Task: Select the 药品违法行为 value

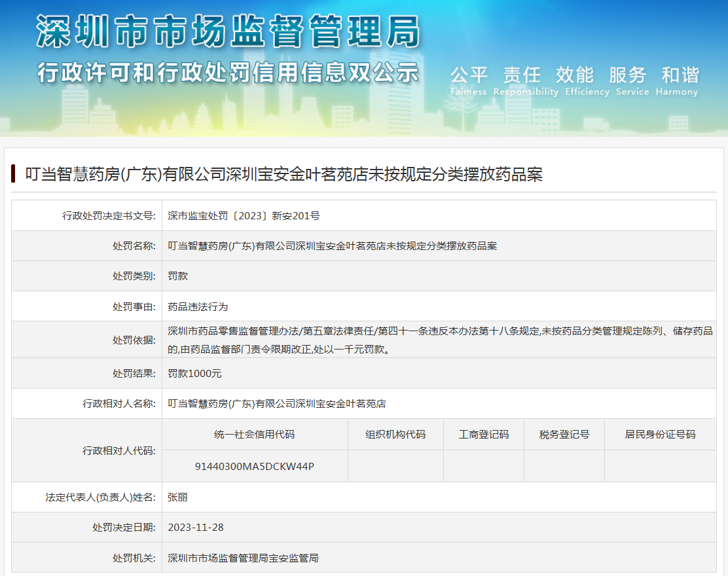Action: (x=198, y=307)
